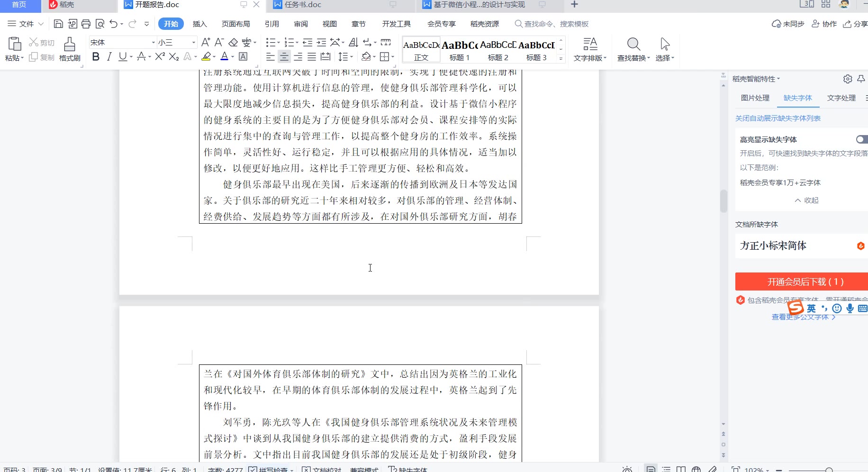Image resolution: width=868 pixels, height=472 pixels.
Task: Switch to the 插入 ribbon tab
Action: [x=199, y=24]
